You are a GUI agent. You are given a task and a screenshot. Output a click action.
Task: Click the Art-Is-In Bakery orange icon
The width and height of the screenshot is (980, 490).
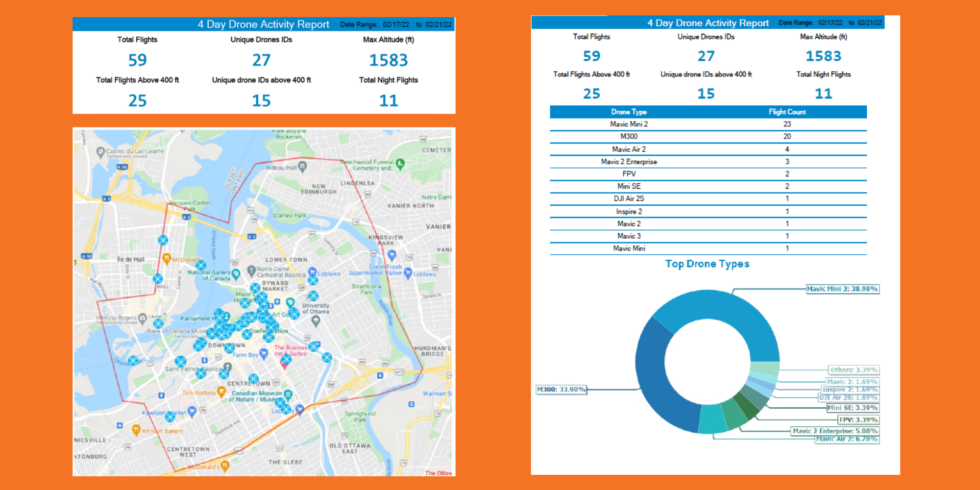click(137, 429)
